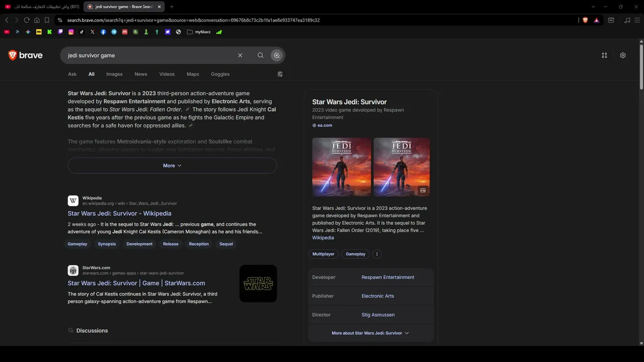The image size is (644, 362).
Task: Open the Release sublink
Action: click(x=171, y=244)
